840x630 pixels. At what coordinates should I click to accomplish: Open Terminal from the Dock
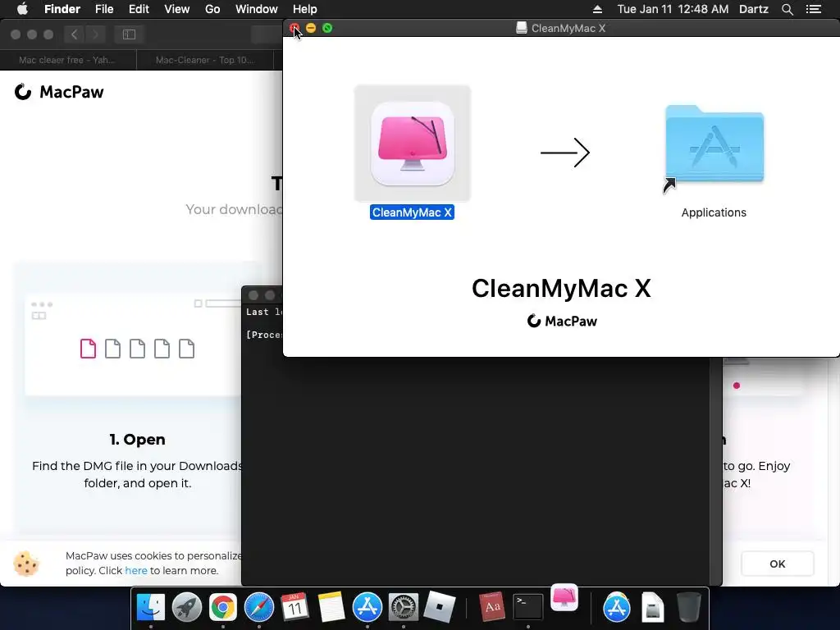tap(528, 608)
